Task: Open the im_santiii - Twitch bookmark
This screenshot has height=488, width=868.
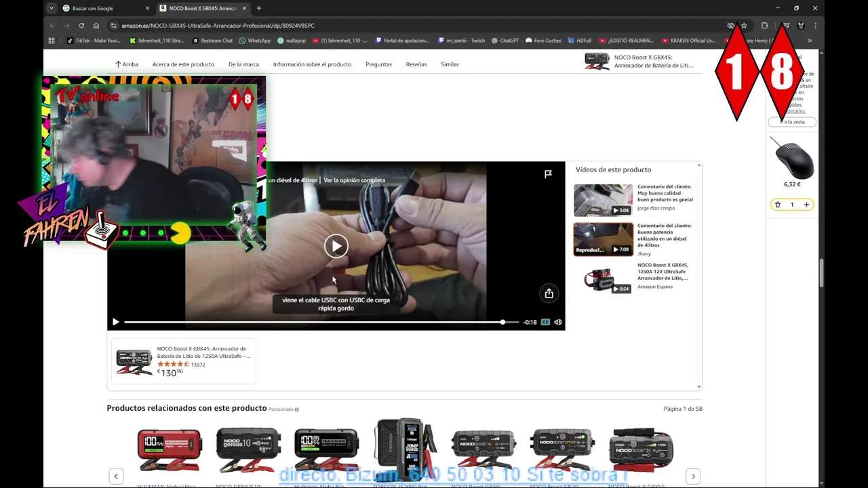Action: [461, 41]
